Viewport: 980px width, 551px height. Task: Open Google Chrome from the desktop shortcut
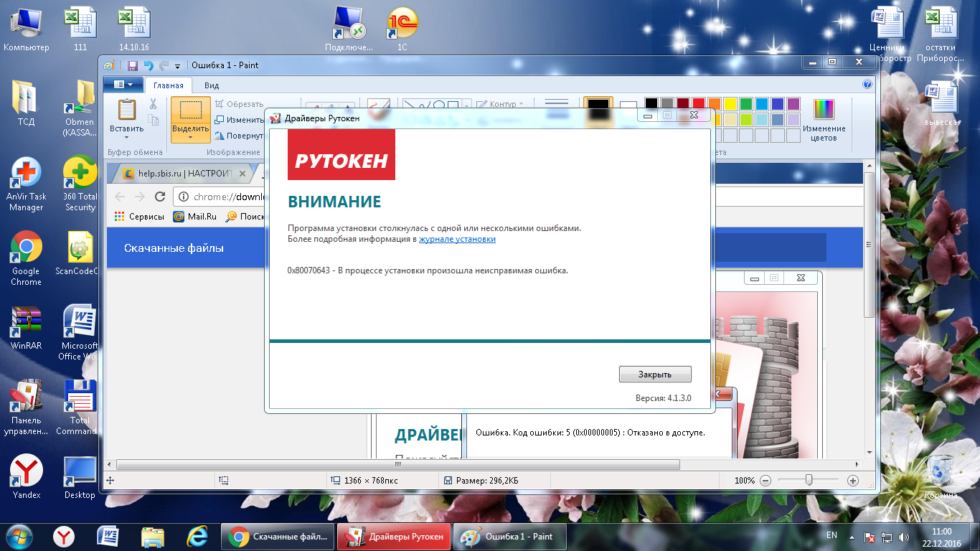point(26,248)
